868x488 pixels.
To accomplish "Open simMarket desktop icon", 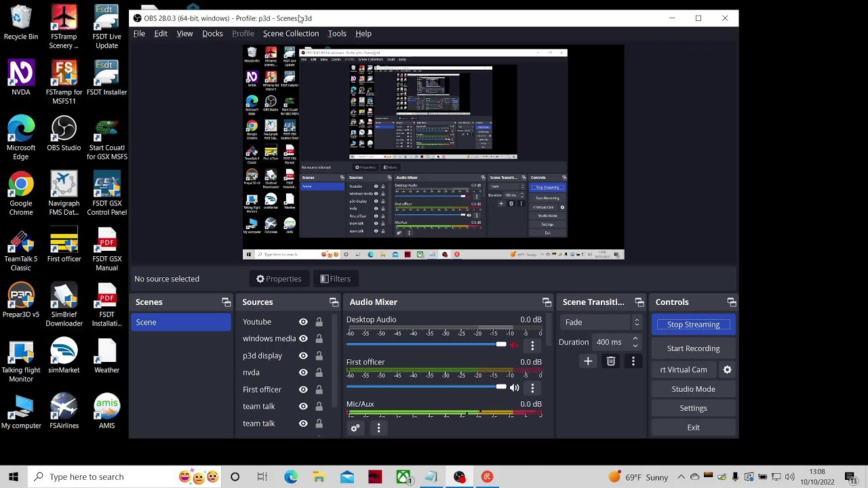I will pos(64,357).
